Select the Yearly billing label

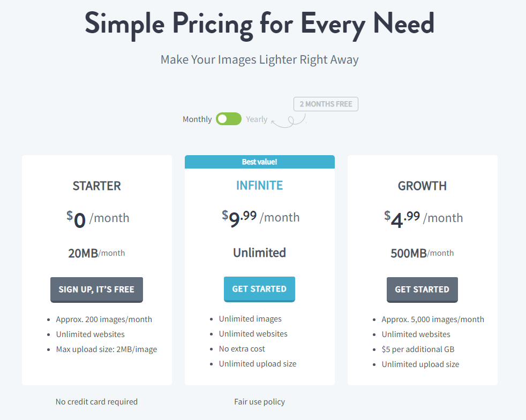pyautogui.click(x=257, y=119)
